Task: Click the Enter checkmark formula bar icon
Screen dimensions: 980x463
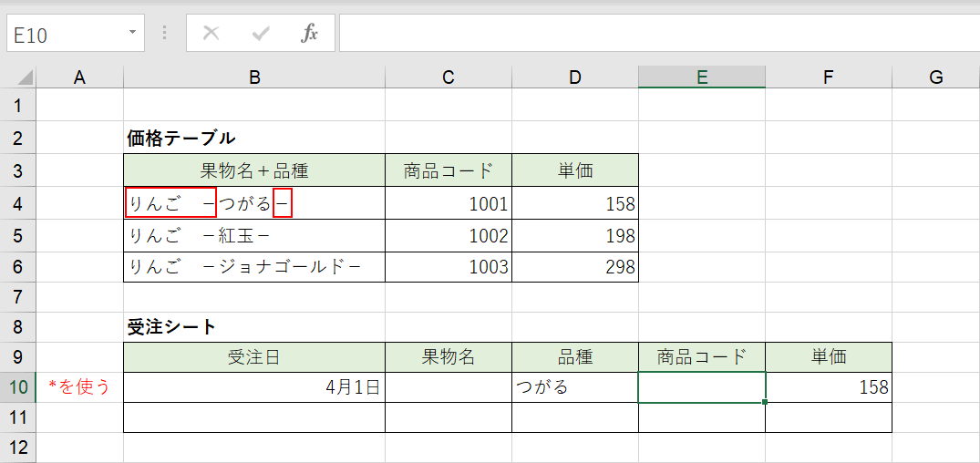Action: (x=261, y=34)
